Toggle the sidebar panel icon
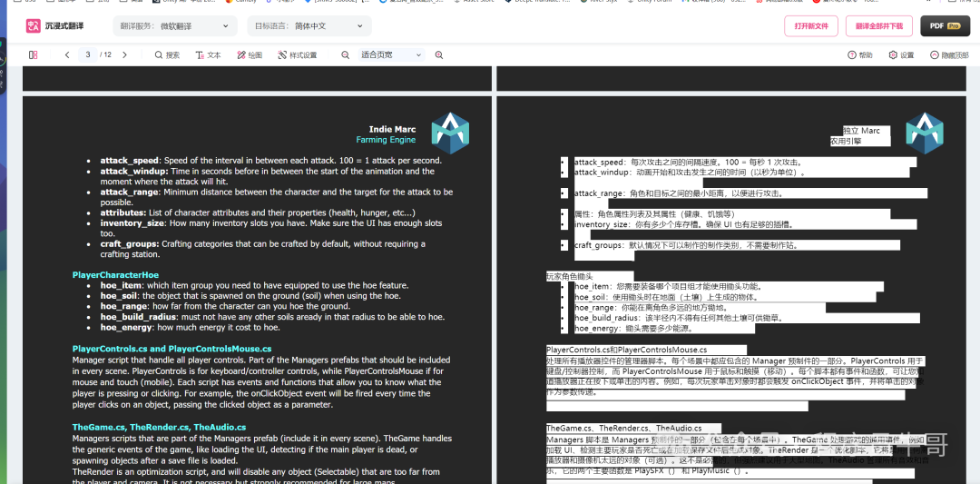The image size is (980, 484). tap(34, 55)
